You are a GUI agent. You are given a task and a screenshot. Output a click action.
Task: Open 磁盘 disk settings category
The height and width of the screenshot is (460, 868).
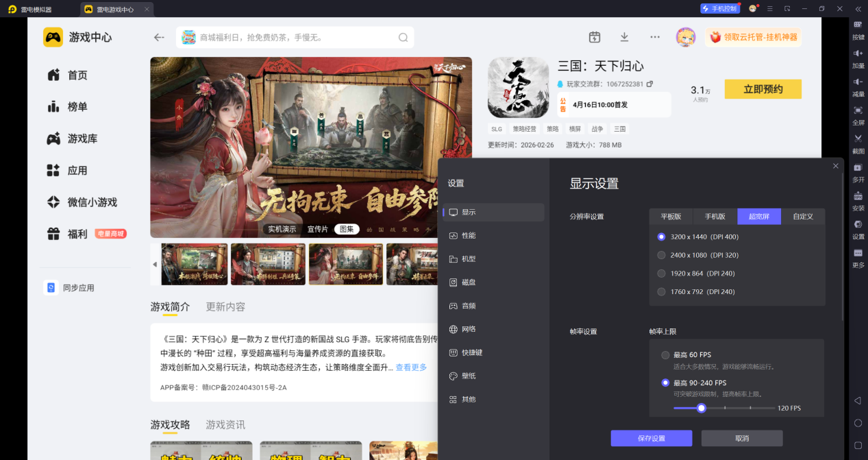[493, 282]
